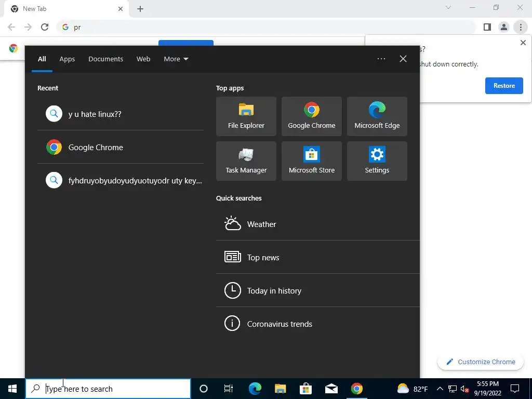Open Mail app from the taskbar
The width and height of the screenshot is (532, 399).
331,389
